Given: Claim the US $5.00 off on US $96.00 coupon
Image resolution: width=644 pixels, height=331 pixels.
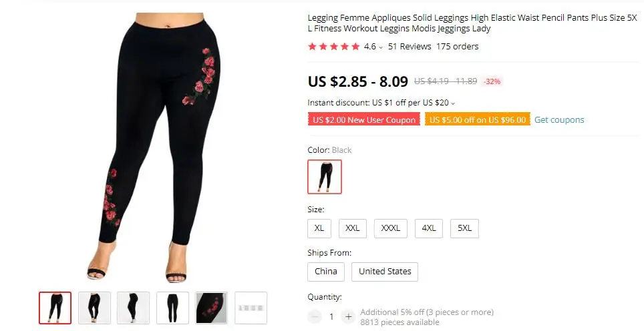Looking at the screenshot, I should click(477, 119).
